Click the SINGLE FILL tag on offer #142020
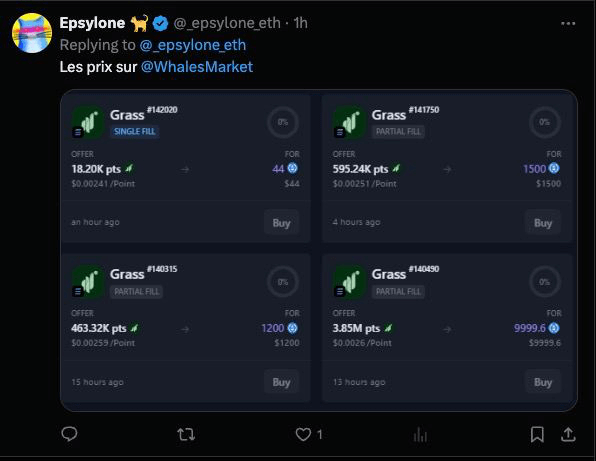The height and width of the screenshot is (461, 596). click(x=135, y=131)
